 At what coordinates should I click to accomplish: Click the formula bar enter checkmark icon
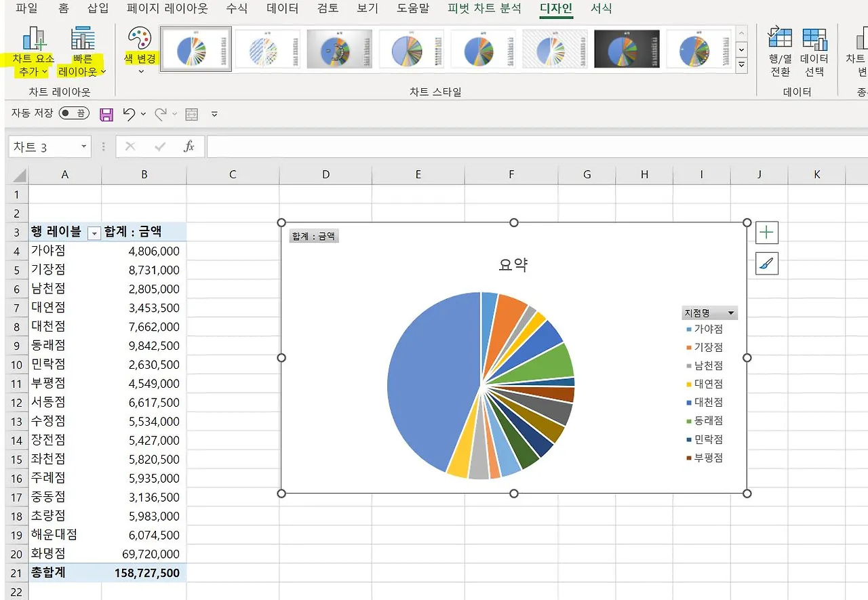[x=160, y=146]
